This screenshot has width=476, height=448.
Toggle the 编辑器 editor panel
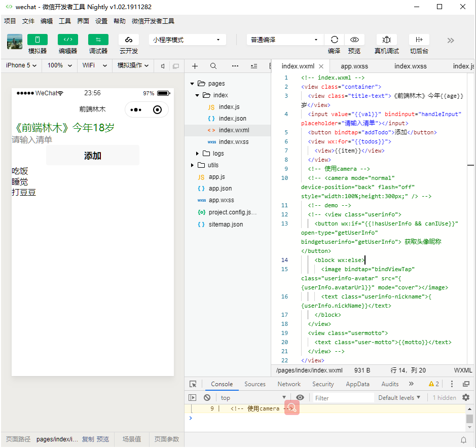pos(68,40)
